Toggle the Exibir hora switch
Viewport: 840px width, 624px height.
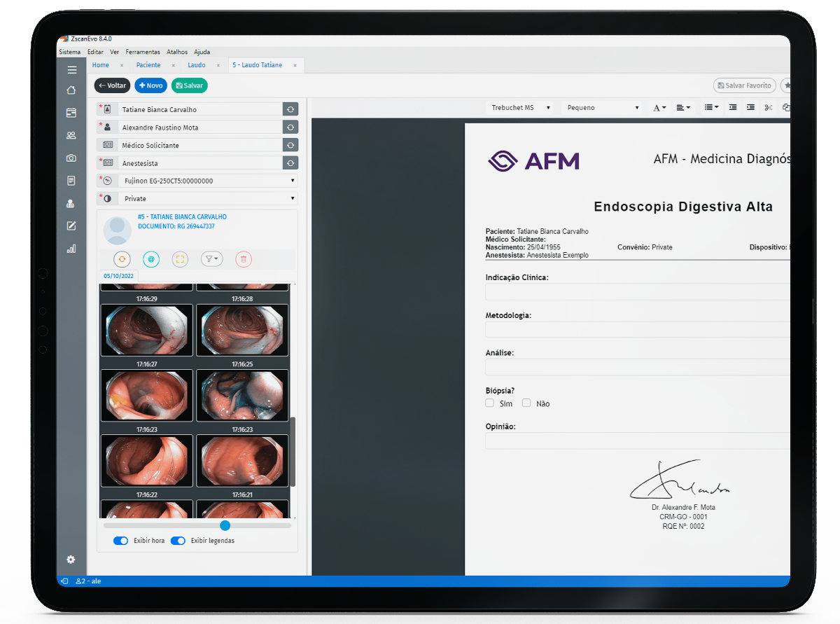pyautogui.click(x=121, y=541)
